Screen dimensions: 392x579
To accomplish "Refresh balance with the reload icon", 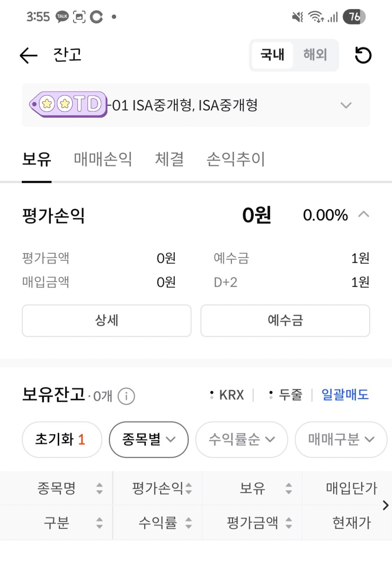I will pos(363,55).
